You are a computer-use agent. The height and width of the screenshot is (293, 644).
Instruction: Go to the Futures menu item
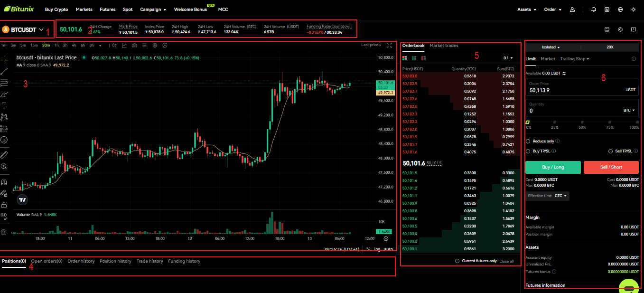(107, 9)
